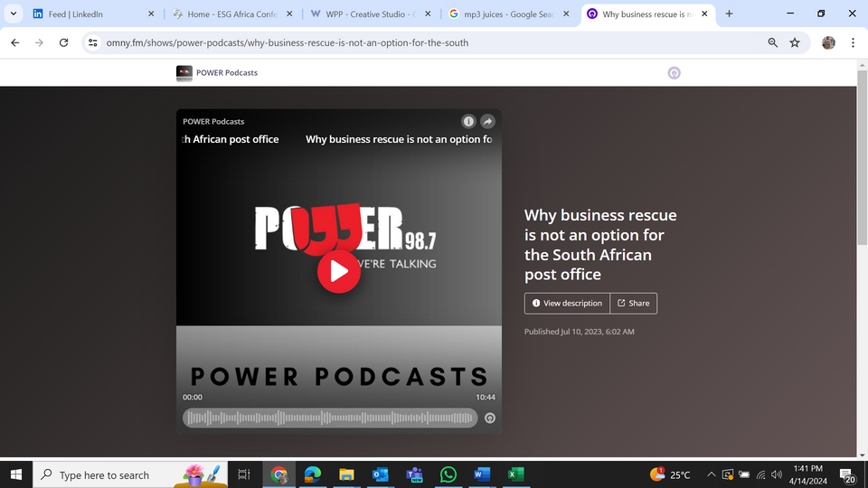The width and height of the screenshot is (868, 488).
Task: Open Microsoft Teams from the taskbar
Action: (414, 474)
